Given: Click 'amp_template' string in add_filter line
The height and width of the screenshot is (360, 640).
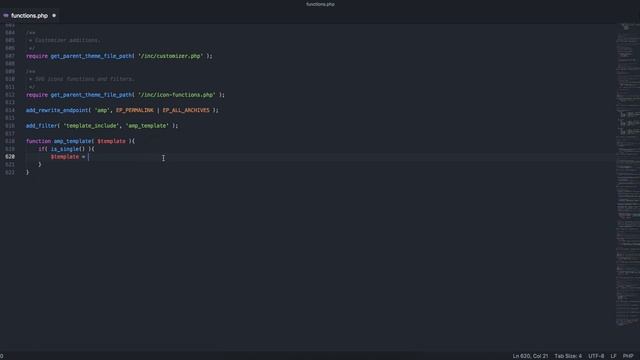Looking at the screenshot, I should point(147,126).
